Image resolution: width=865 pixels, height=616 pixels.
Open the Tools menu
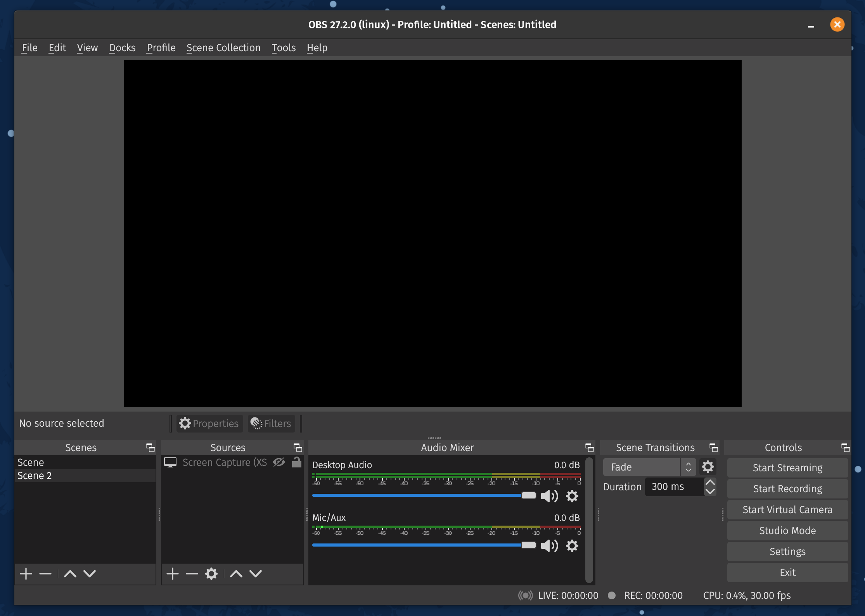click(x=283, y=48)
